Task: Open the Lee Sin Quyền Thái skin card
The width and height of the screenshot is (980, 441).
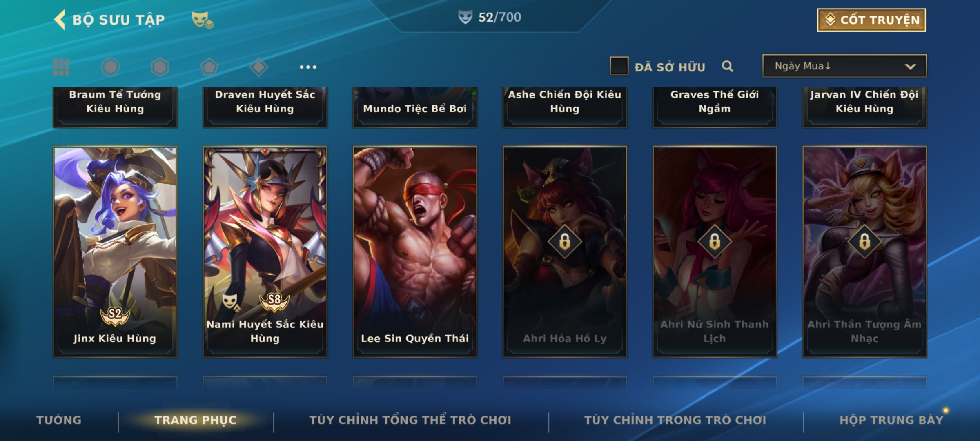Action: coord(415,252)
